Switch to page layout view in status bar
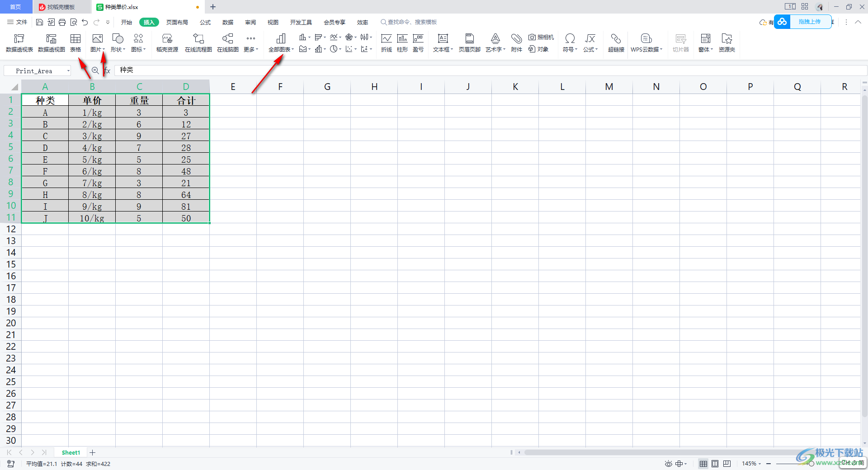The width and height of the screenshot is (868, 470). coord(715,464)
